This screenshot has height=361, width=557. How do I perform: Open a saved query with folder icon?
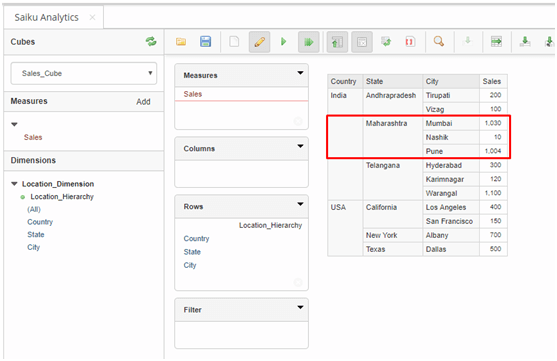[x=181, y=42]
